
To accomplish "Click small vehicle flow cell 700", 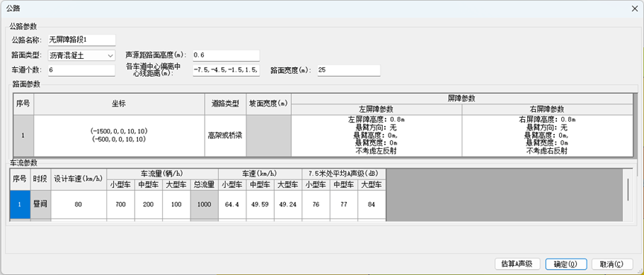I will pyautogui.click(x=121, y=204).
